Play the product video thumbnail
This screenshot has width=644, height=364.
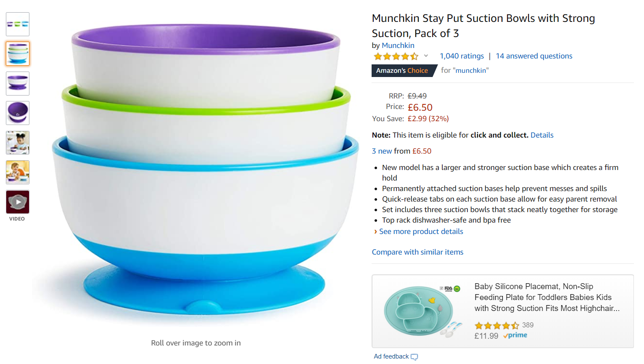coord(18,202)
